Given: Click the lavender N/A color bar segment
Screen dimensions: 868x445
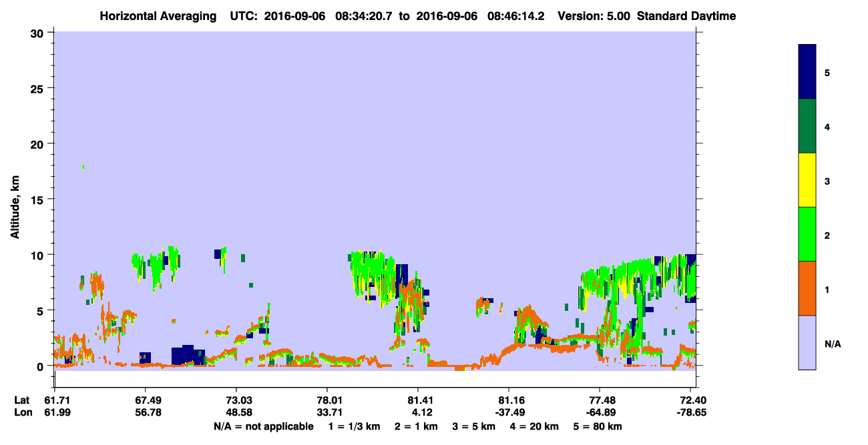Looking at the screenshot, I should tap(807, 342).
